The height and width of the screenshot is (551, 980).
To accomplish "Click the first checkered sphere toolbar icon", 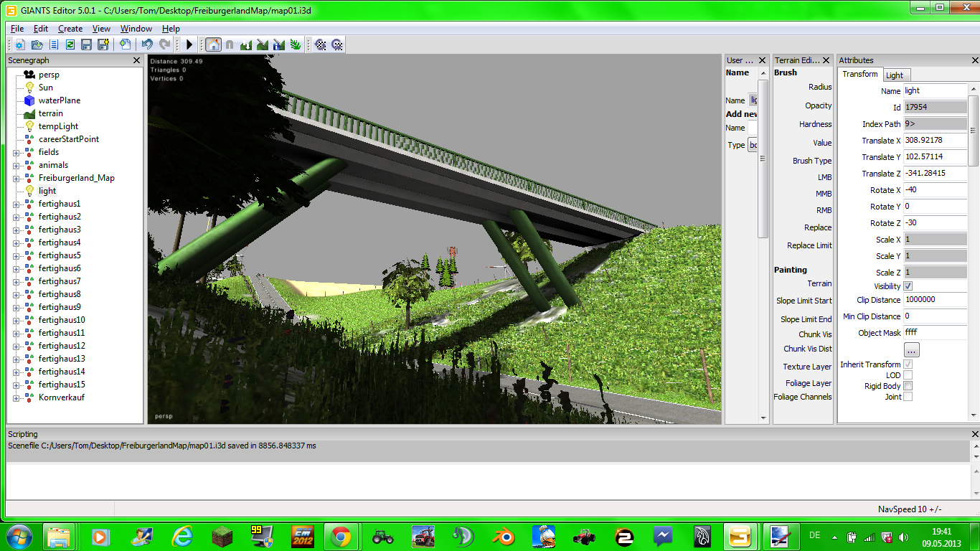I will pyautogui.click(x=321, y=44).
